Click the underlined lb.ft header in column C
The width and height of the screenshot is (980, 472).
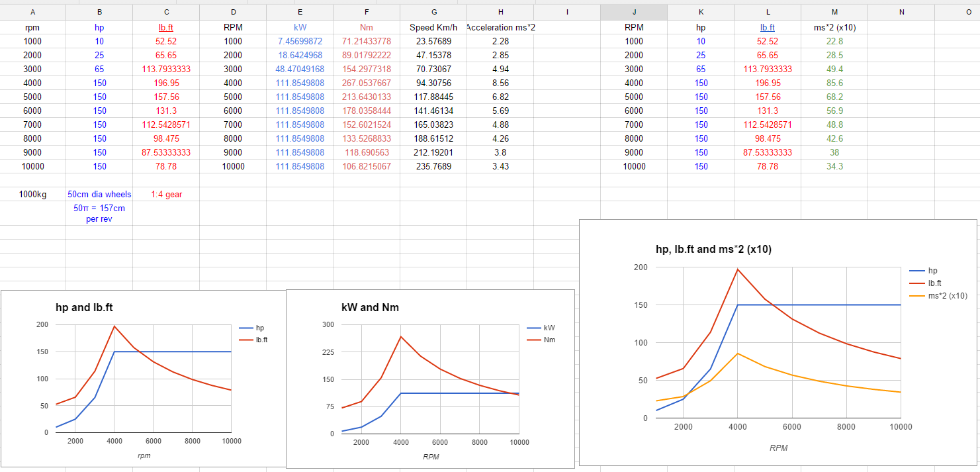pos(166,28)
